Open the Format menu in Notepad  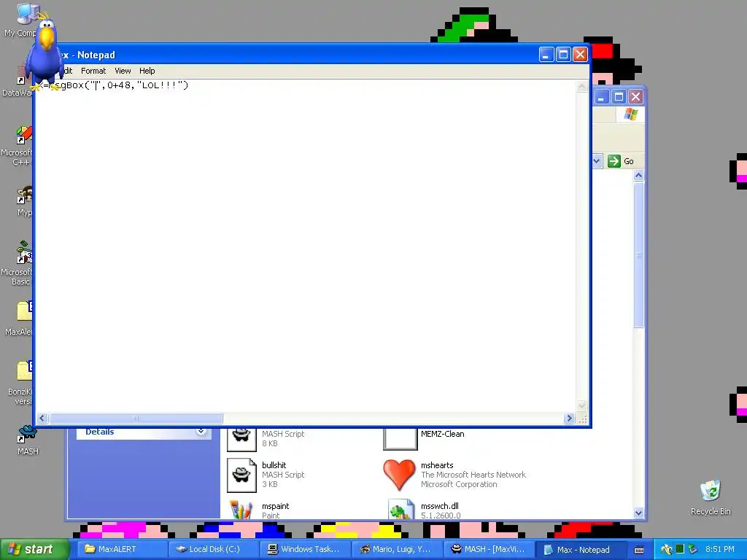click(93, 71)
